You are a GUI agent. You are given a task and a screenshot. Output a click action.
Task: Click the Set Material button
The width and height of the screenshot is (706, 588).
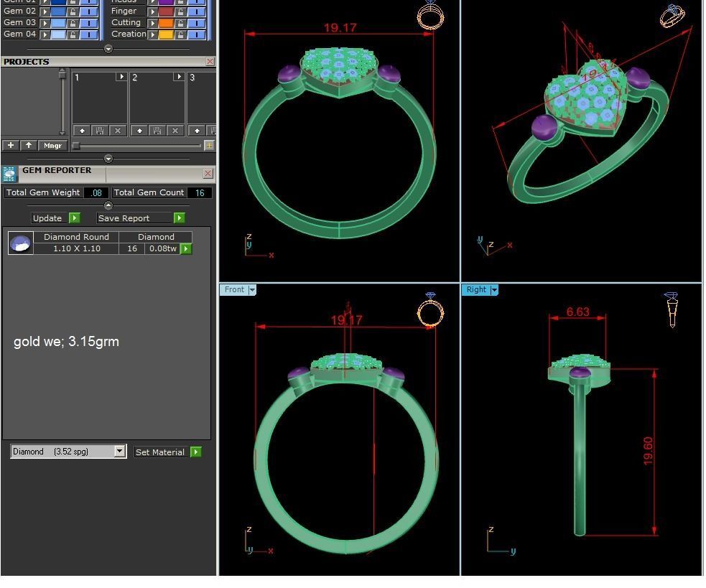(160, 452)
